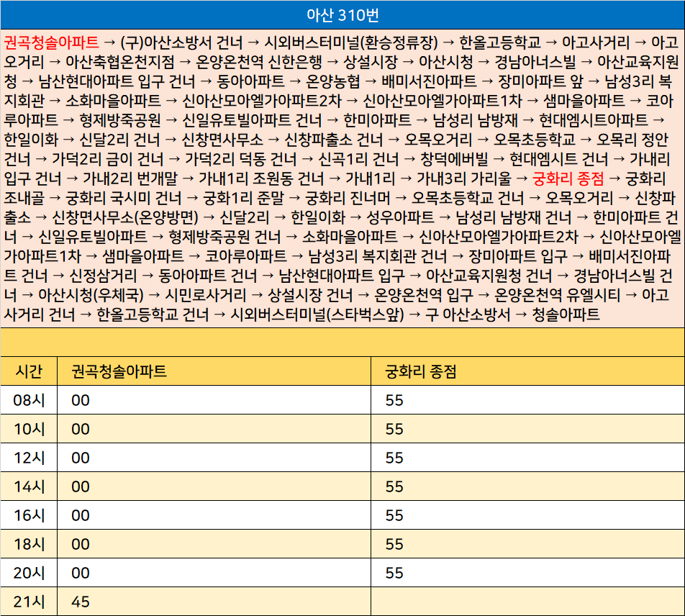The image size is (685, 616).
Task: Select the '18시' time cell
Action: [29, 544]
